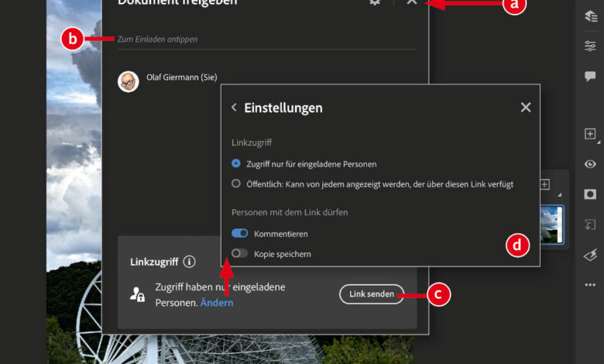Click the add layer plus icon in sidebar
Screen dimensions: 604x364
(x=590, y=134)
